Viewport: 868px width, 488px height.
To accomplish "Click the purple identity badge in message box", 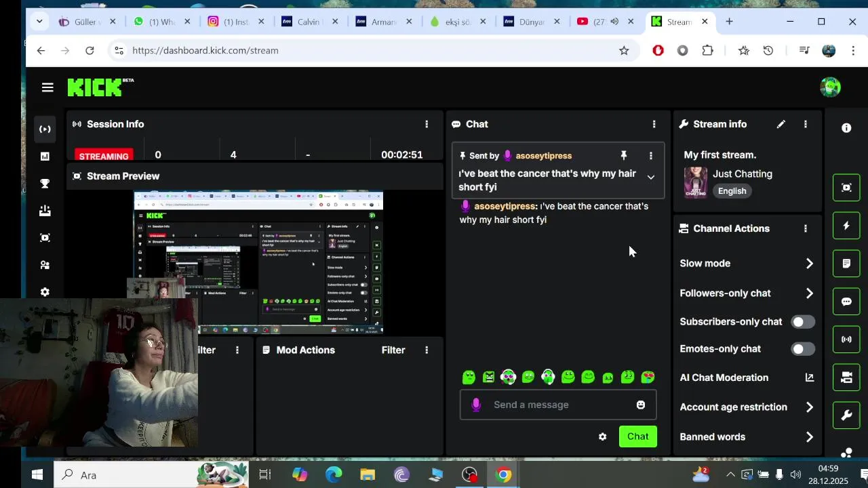I will pos(476,405).
